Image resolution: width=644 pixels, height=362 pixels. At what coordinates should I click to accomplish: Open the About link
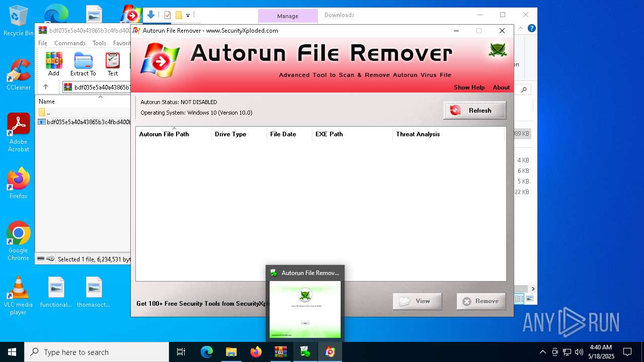click(x=501, y=87)
